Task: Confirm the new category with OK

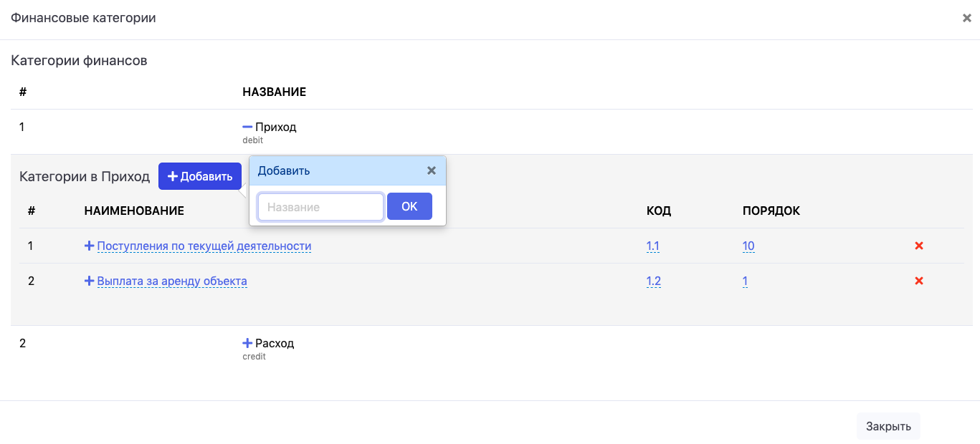Action: coord(409,206)
